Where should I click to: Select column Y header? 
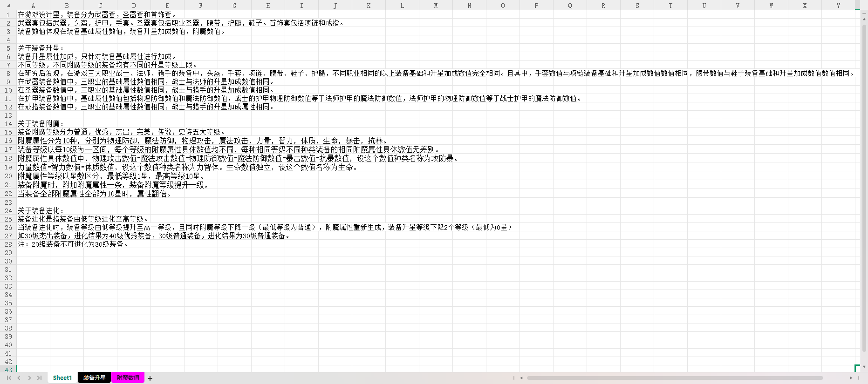pos(838,6)
